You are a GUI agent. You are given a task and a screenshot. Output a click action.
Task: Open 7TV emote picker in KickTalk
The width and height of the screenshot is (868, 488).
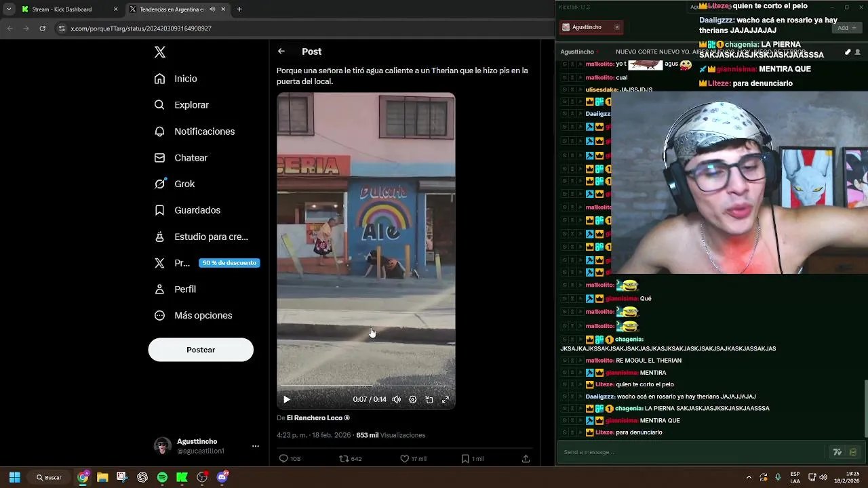837,452
